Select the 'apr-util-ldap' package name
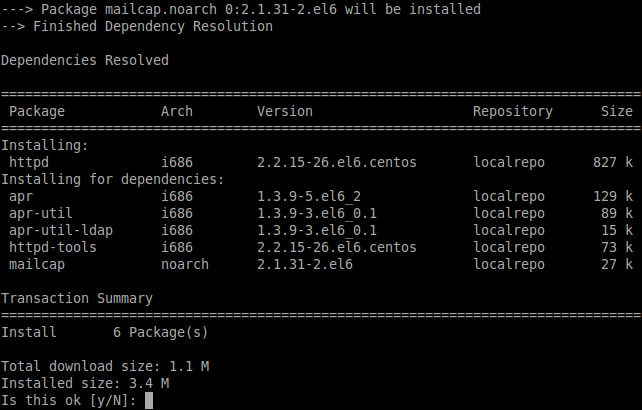Screen dimensions: 642x410 pyautogui.click(x=61, y=230)
